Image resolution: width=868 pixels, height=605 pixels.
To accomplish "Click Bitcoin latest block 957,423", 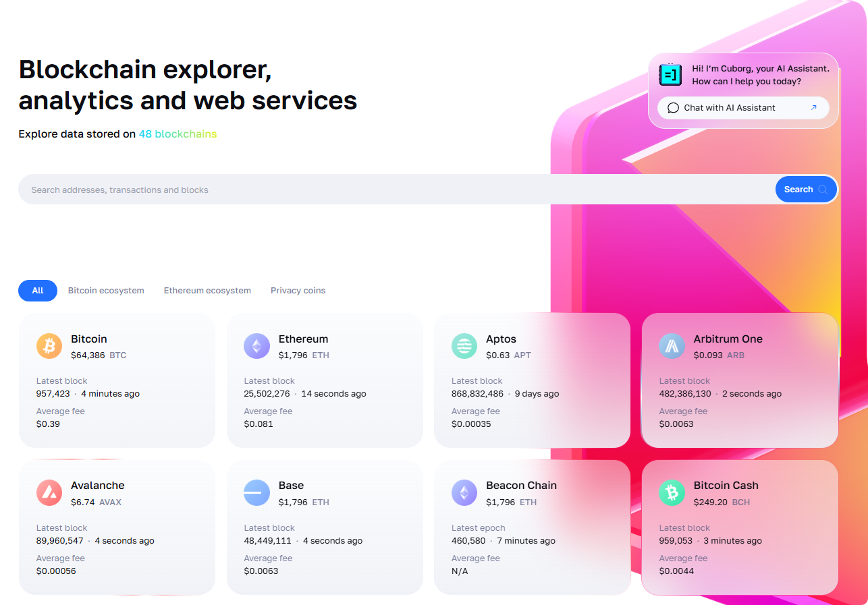I will 53,394.
